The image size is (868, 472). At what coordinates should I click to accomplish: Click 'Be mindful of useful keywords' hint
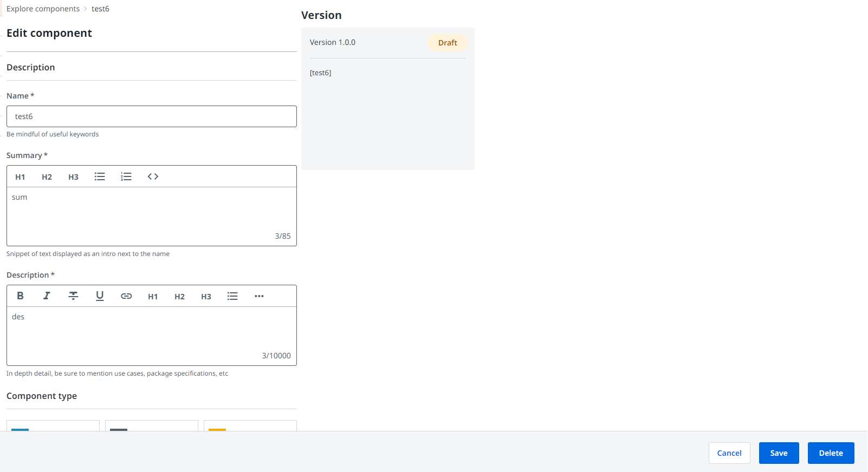53,134
